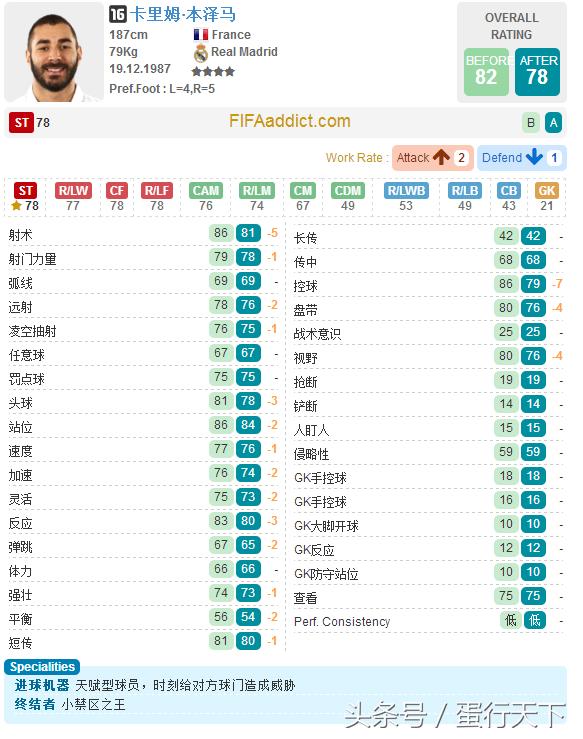
Task: Click the 控球 -7 difference value
Action: [x=558, y=284]
